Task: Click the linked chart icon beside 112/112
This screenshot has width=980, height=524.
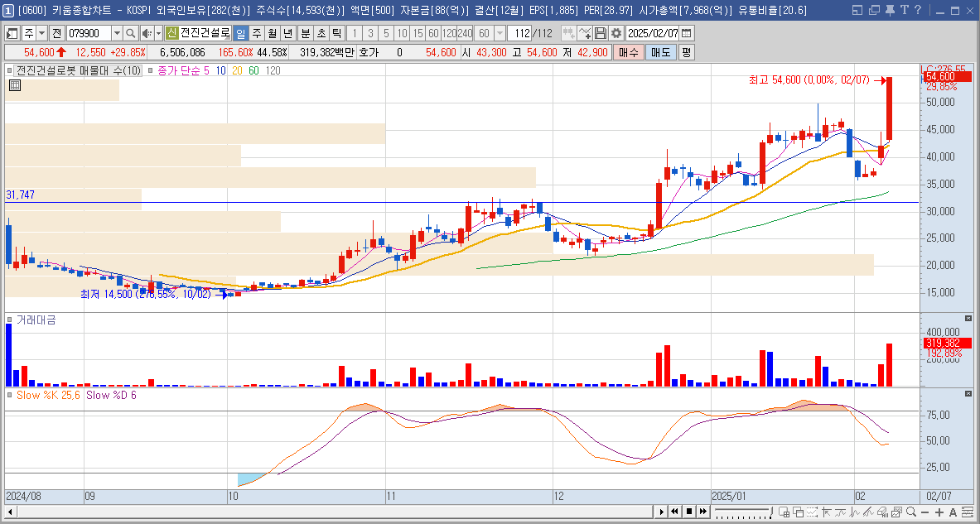Action: [568, 33]
